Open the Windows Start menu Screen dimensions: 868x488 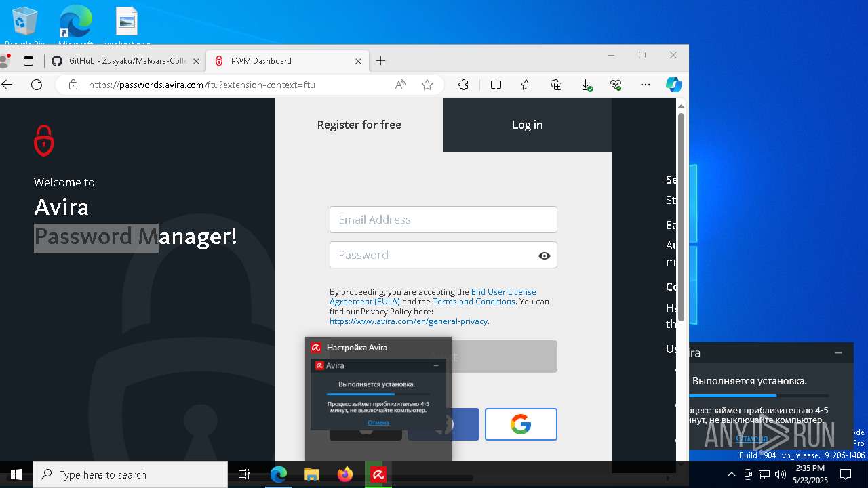tap(16, 474)
